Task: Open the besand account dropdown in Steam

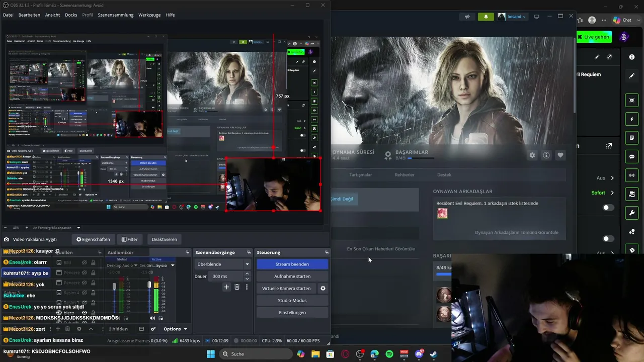Action: 512,17
